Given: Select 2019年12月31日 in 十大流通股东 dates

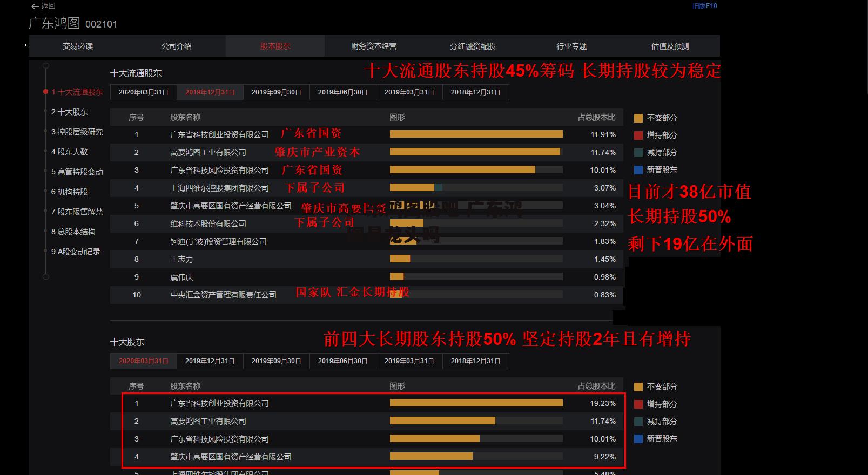Looking at the screenshot, I should click(210, 92).
